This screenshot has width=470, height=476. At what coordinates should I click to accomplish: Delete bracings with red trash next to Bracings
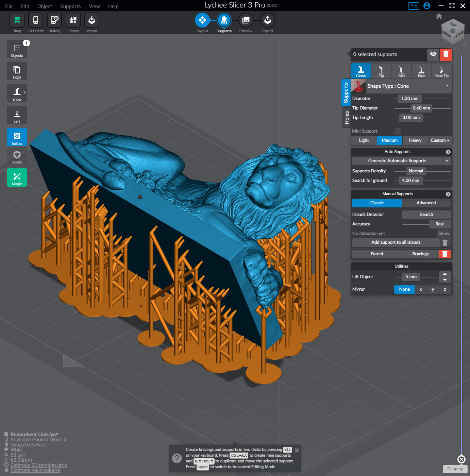(445, 254)
